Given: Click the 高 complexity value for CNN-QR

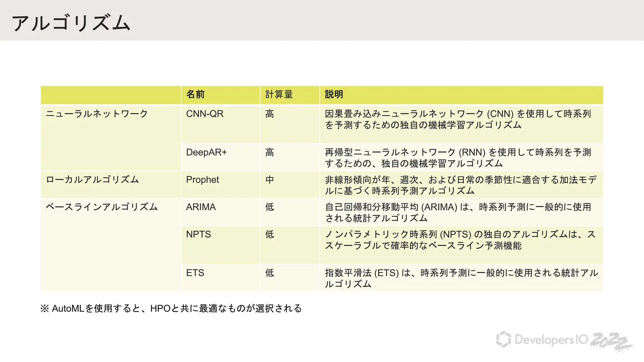Looking at the screenshot, I should tap(269, 114).
